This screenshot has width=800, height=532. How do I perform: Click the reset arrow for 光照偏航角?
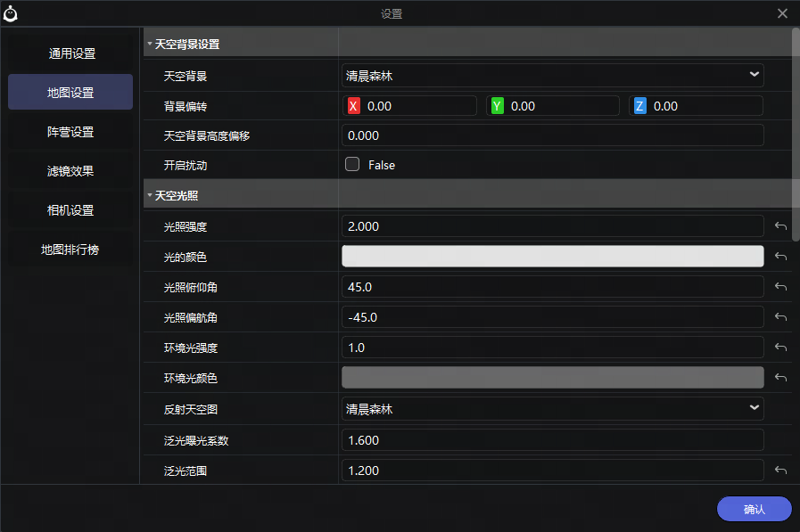[780, 317]
